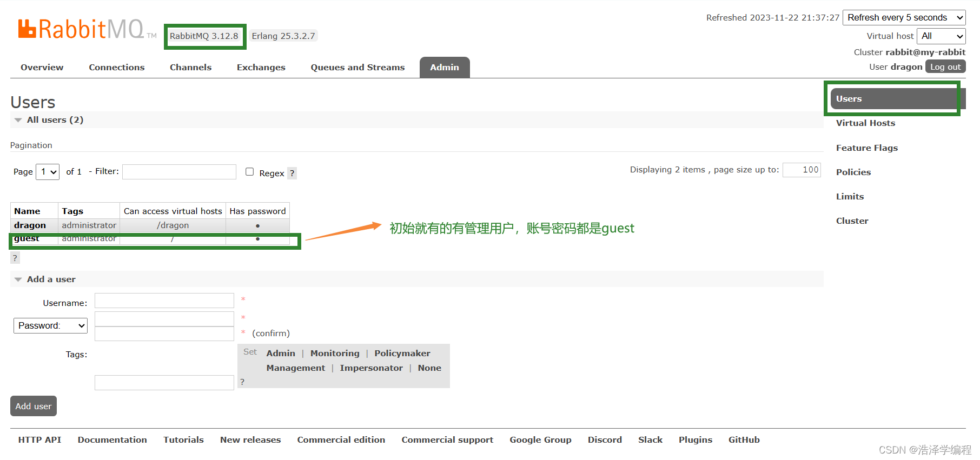Open the Regex help question mark
Viewport: 980px width, 460px height.
click(292, 173)
